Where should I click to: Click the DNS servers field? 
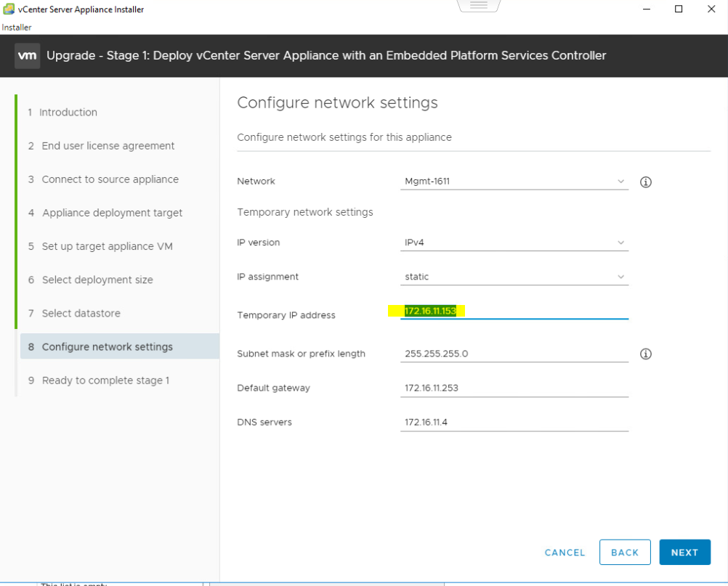[x=514, y=423]
